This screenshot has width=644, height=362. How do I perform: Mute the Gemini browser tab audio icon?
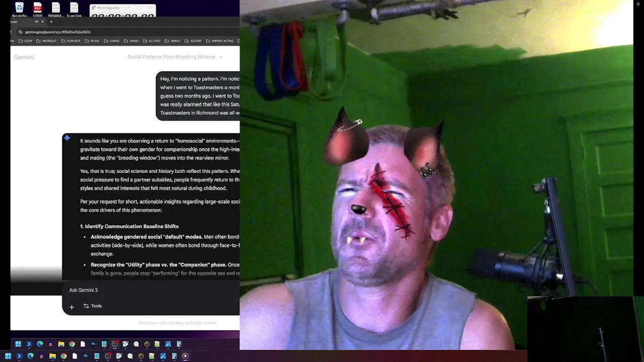point(36,22)
